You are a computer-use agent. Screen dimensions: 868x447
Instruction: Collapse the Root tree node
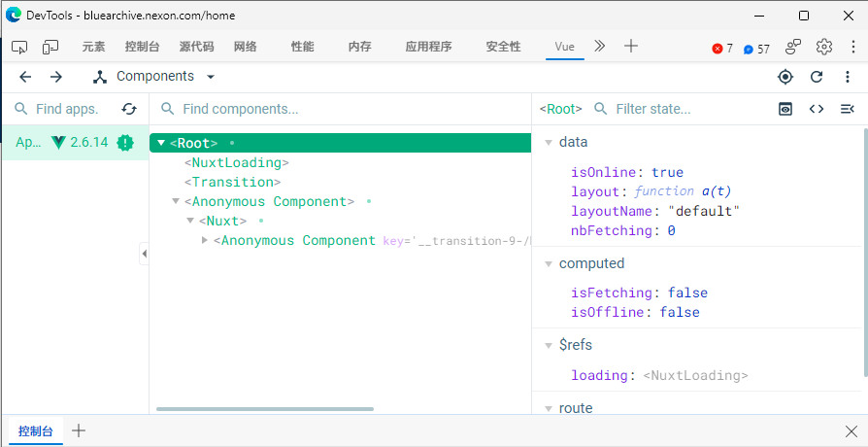(x=161, y=144)
